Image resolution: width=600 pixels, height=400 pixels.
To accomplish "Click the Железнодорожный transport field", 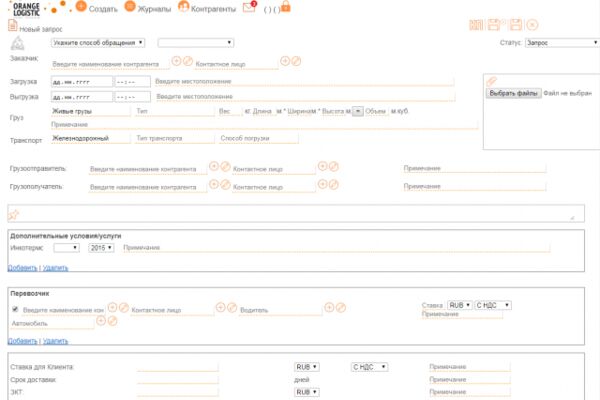I will [91, 139].
